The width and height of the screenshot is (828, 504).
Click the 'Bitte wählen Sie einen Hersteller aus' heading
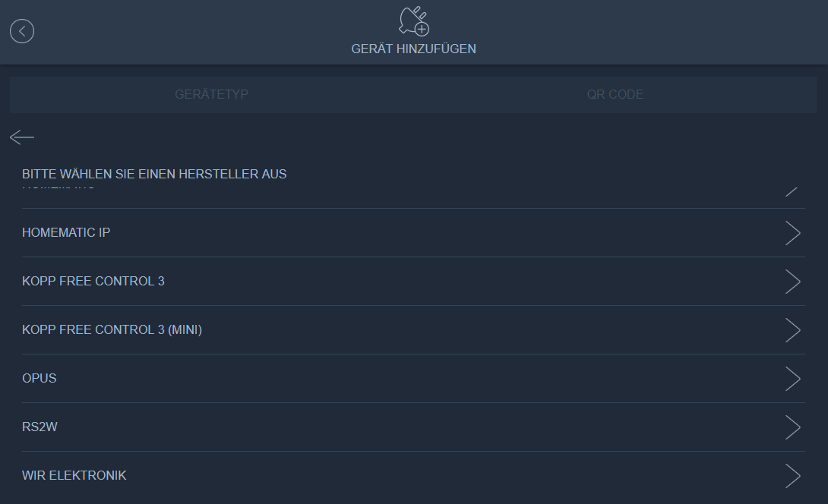coord(154,174)
